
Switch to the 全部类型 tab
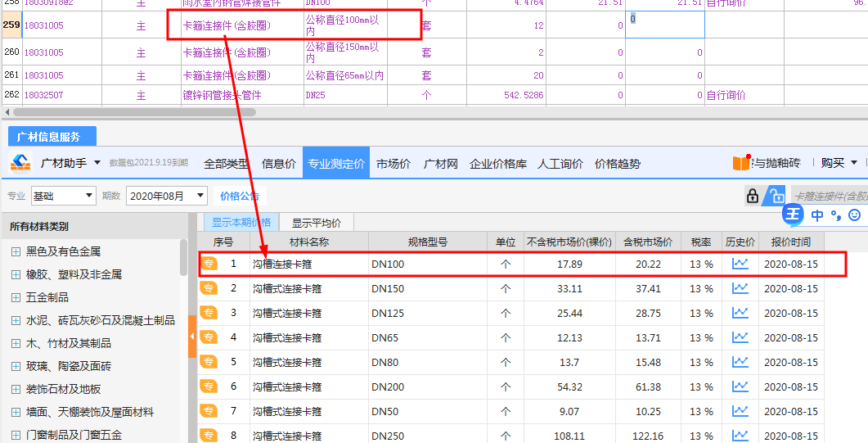(227, 163)
